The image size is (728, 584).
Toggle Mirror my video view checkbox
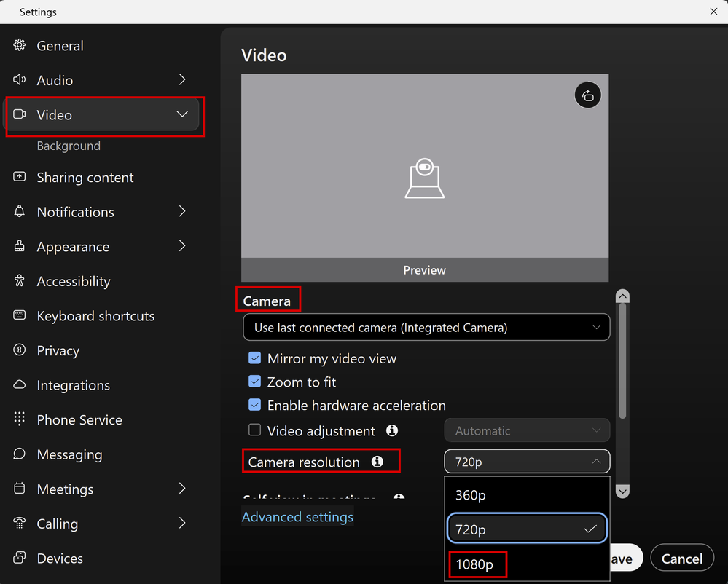tap(254, 358)
